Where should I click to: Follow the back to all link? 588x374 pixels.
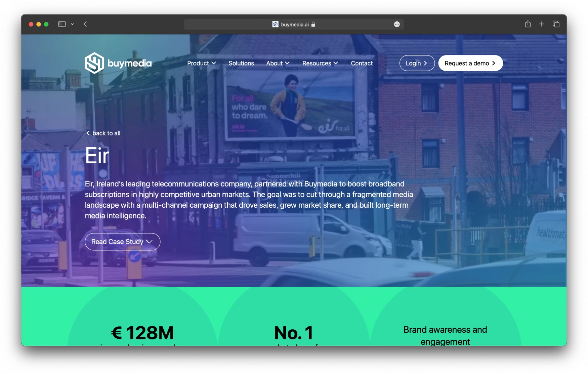pos(103,133)
